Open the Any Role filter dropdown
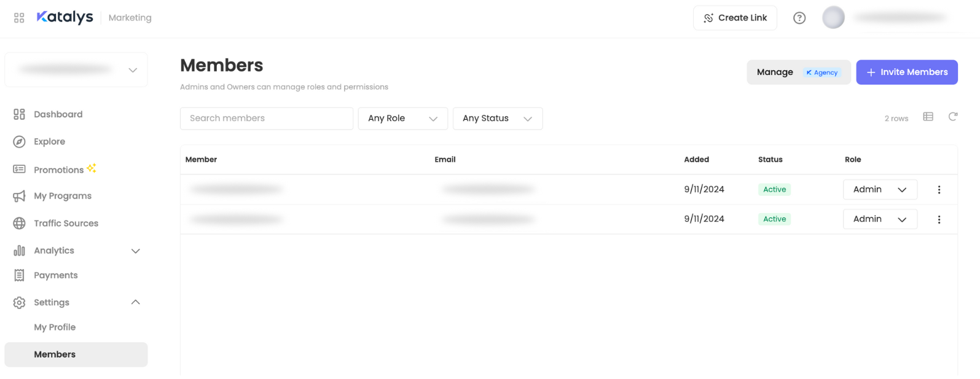 (402, 119)
